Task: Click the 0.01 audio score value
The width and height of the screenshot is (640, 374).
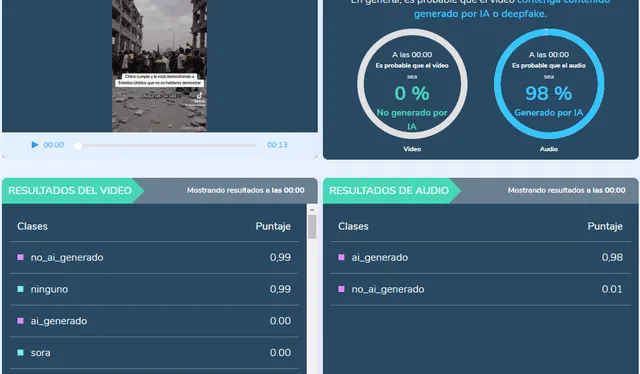Action: pos(612,289)
